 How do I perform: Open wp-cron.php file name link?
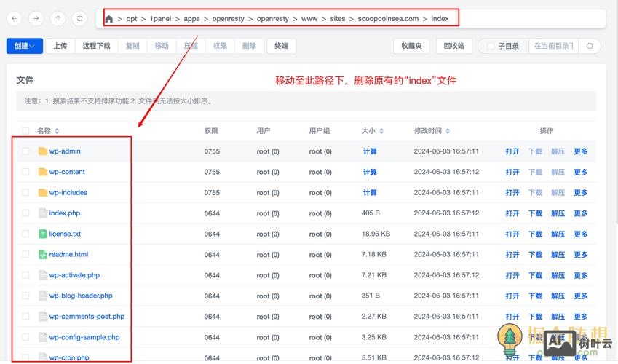(69, 357)
